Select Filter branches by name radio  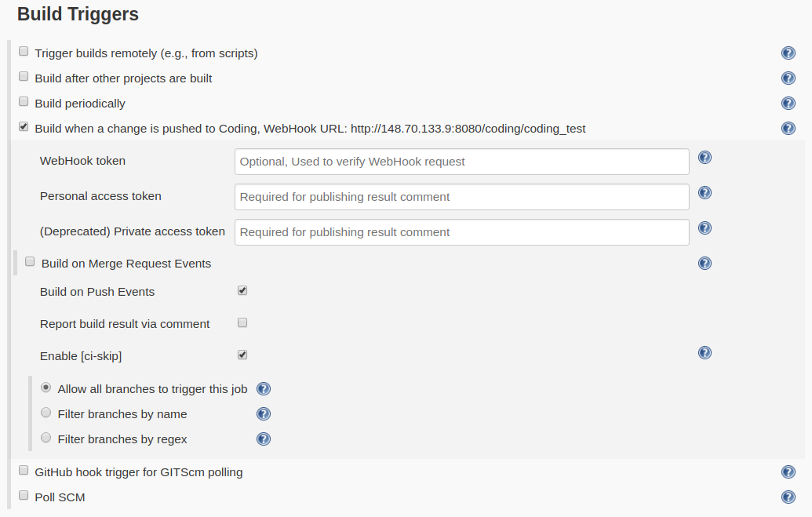[46, 413]
